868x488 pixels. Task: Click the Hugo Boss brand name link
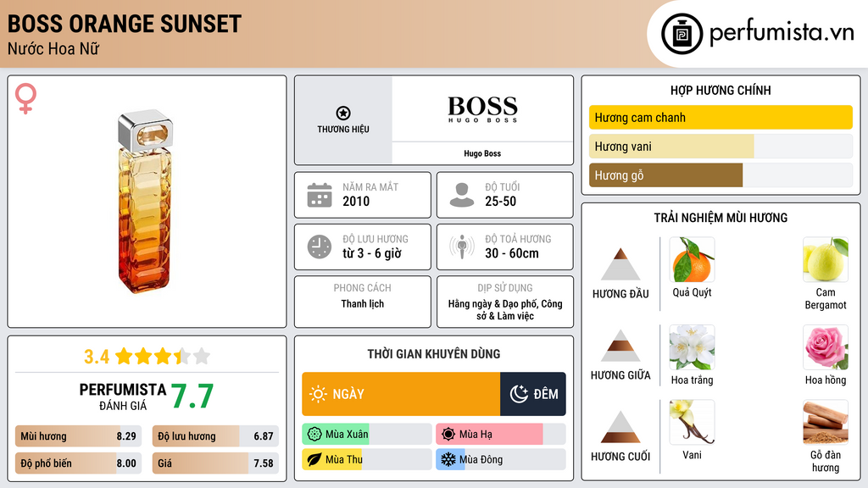coord(482,153)
